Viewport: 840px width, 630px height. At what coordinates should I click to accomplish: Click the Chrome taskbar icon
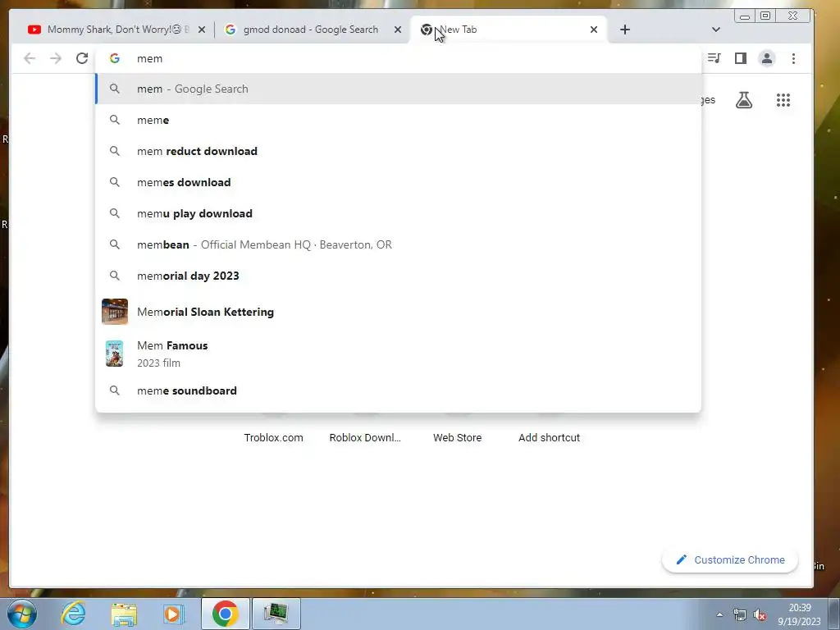pos(225,614)
